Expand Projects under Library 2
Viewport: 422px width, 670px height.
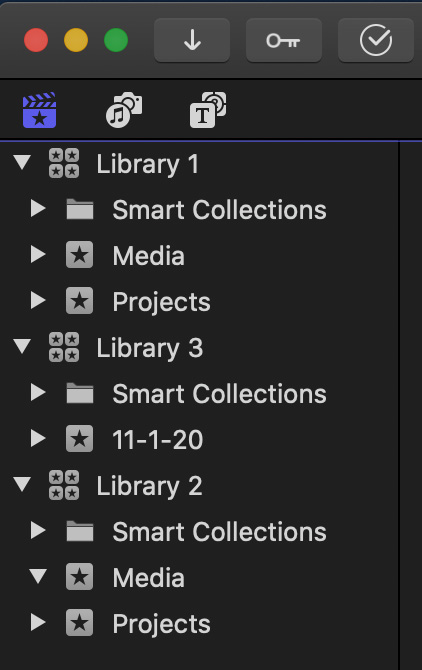tap(38, 623)
